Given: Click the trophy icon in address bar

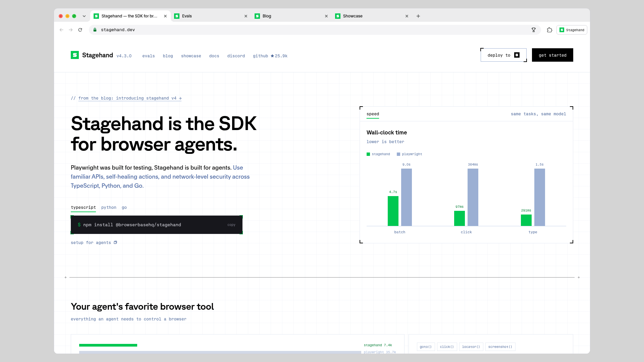Looking at the screenshot, I should coord(534,30).
